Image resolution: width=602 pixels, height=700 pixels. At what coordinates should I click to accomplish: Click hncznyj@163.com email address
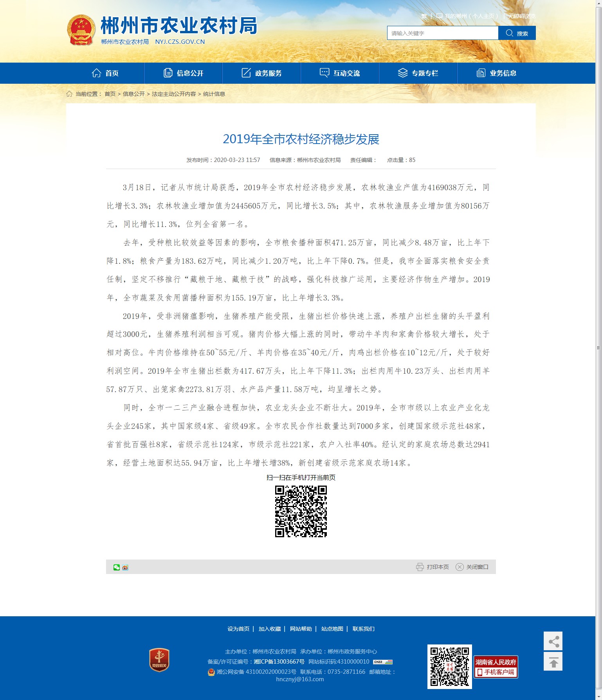pos(300,679)
